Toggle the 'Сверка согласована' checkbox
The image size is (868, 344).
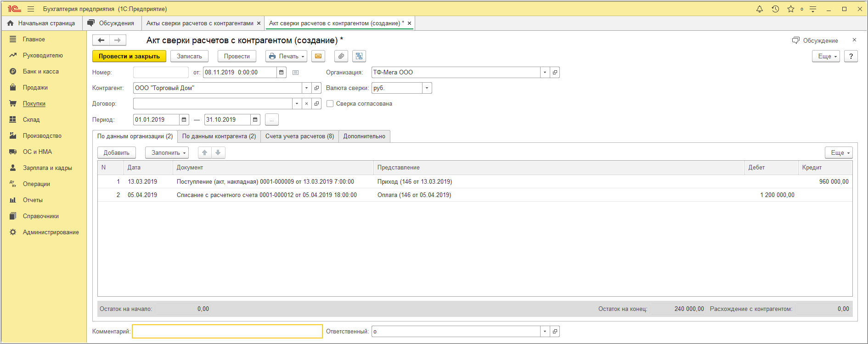[x=330, y=104]
